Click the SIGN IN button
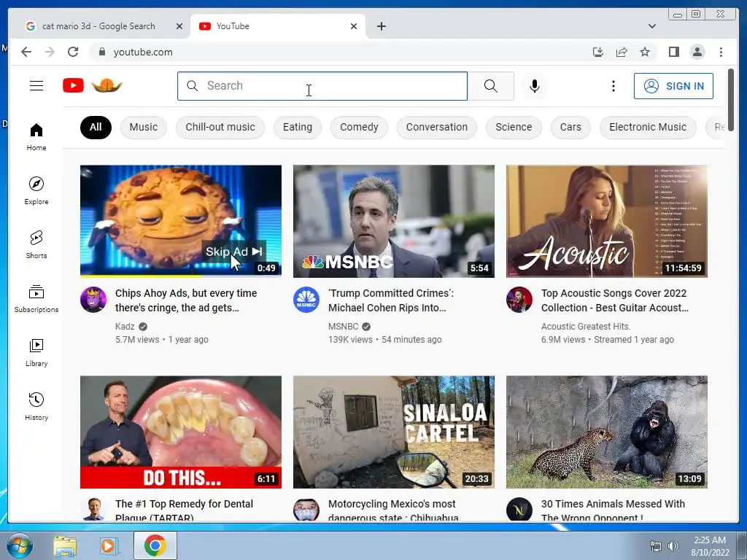Viewport: 747px width, 560px height. pos(673,86)
